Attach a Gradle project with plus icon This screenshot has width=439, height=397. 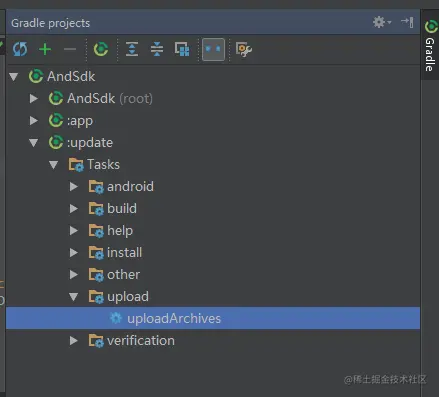[x=45, y=49]
